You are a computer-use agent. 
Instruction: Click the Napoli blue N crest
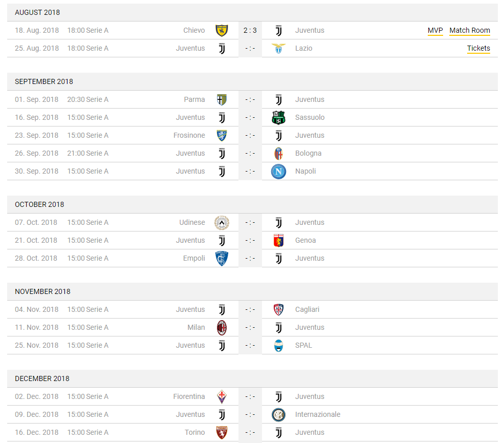tap(278, 171)
